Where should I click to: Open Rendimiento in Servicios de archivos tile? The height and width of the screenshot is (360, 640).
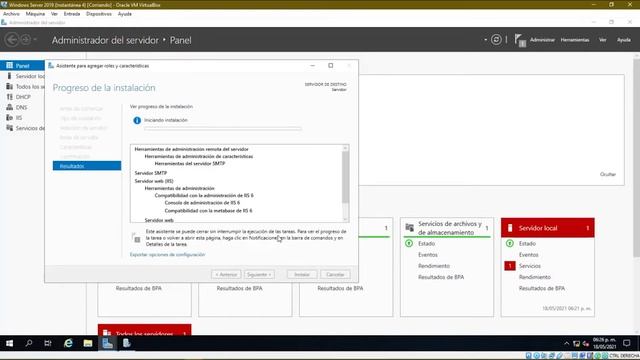click(434, 266)
